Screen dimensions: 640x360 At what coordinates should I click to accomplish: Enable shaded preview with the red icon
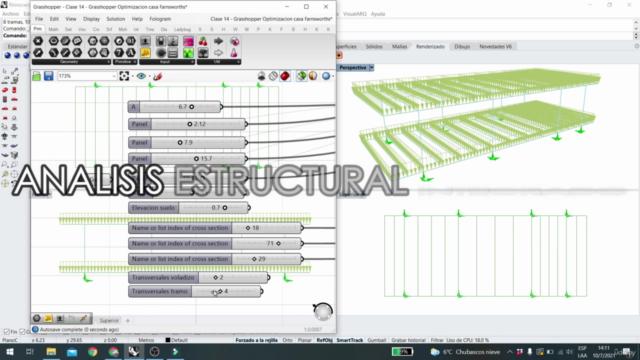pos(285,76)
